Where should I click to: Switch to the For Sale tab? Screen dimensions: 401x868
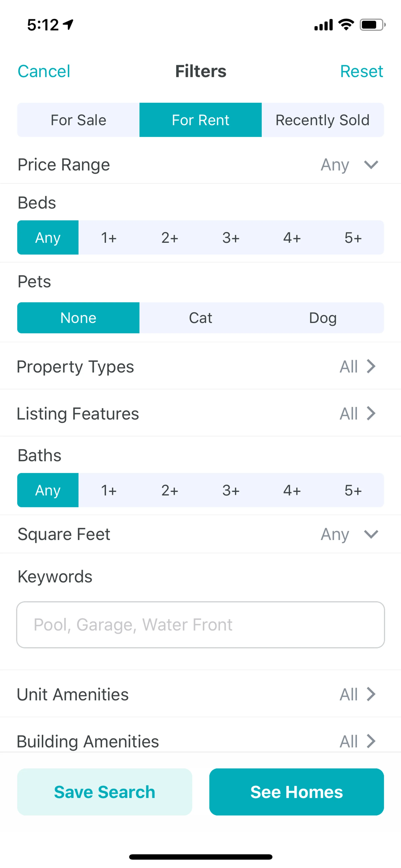click(x=78, y=120)
